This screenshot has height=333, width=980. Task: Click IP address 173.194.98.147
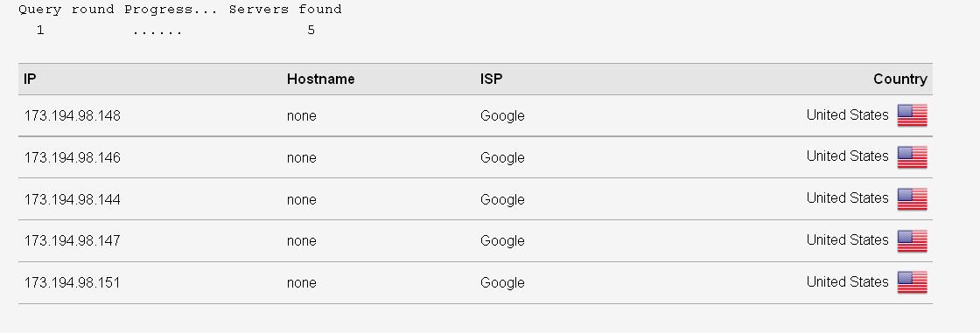pos(73,240)
